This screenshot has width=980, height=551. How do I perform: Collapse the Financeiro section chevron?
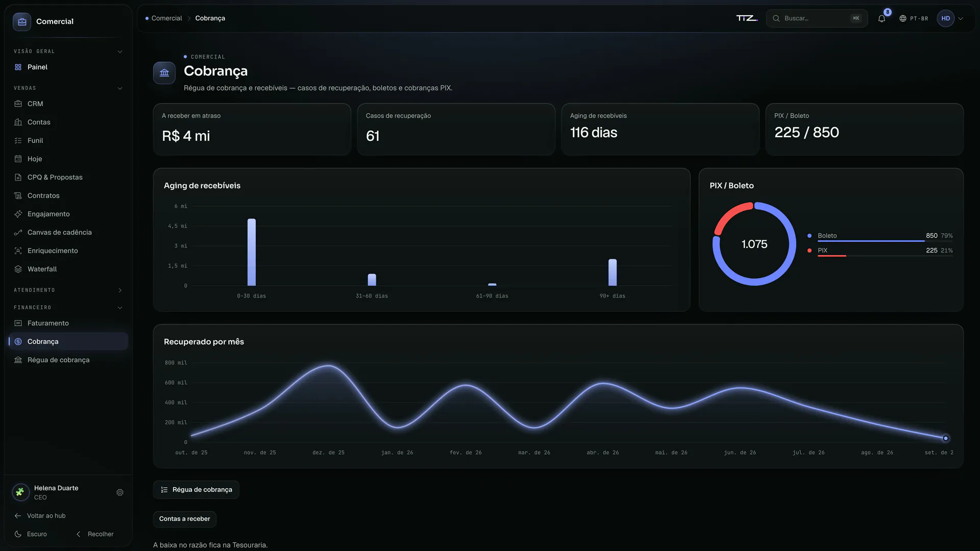point(120,308)
